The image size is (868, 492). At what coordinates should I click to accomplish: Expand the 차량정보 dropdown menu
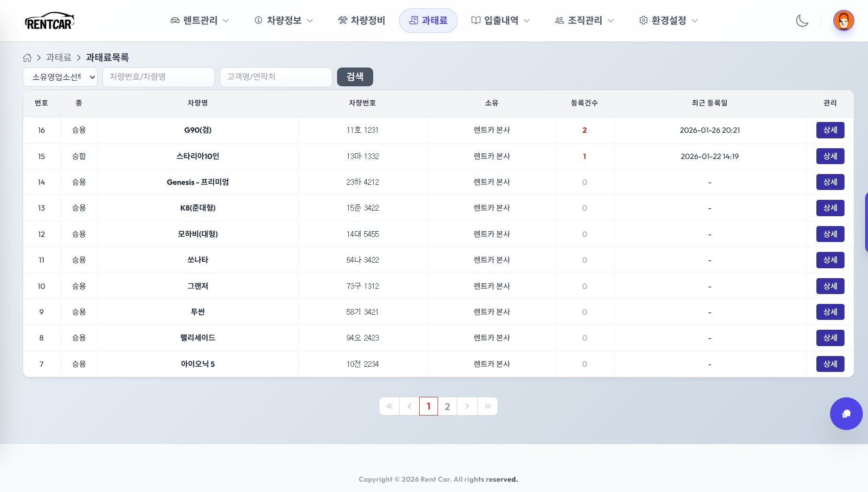(284, 21)
